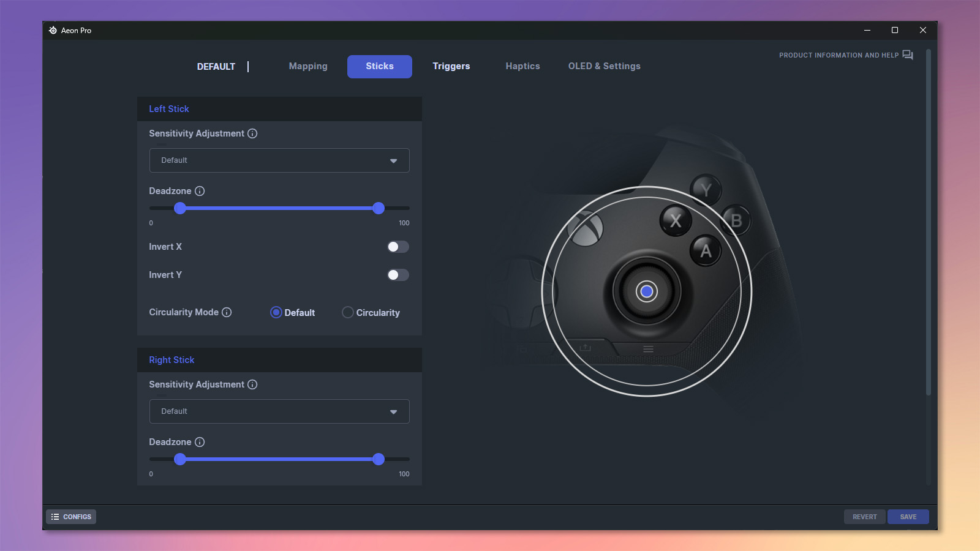Select the Default circularity radio button
980x551 pixels.
[276, 312]
